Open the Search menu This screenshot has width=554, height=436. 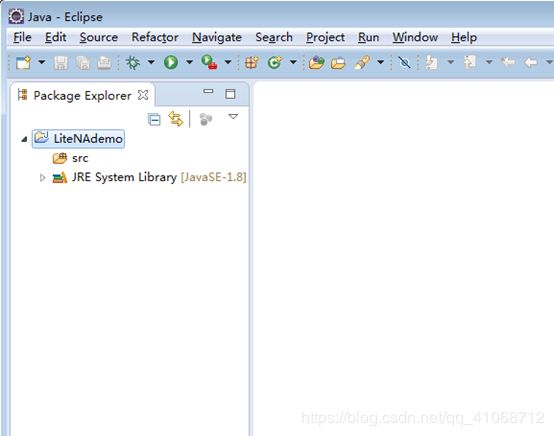pos(274,37)
